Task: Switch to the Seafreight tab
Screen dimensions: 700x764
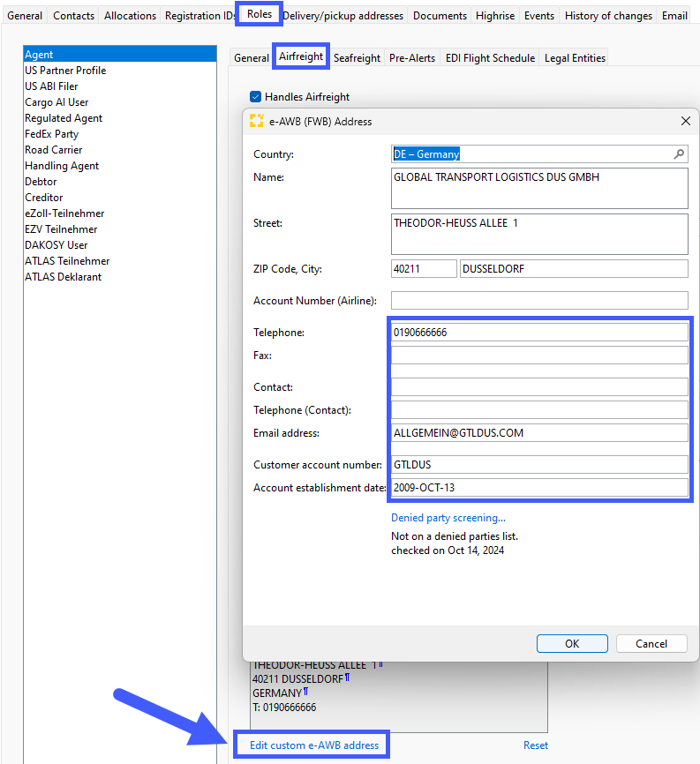Action: pos(357,58)
